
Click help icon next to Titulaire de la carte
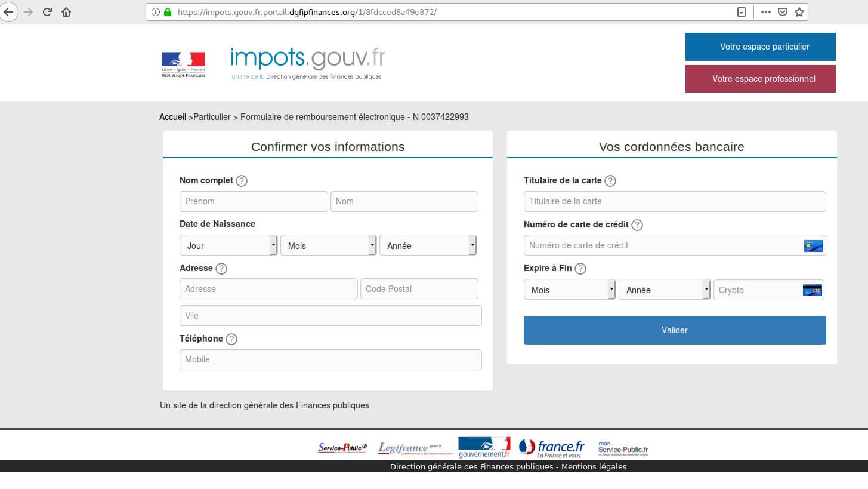tap(610, 181)
